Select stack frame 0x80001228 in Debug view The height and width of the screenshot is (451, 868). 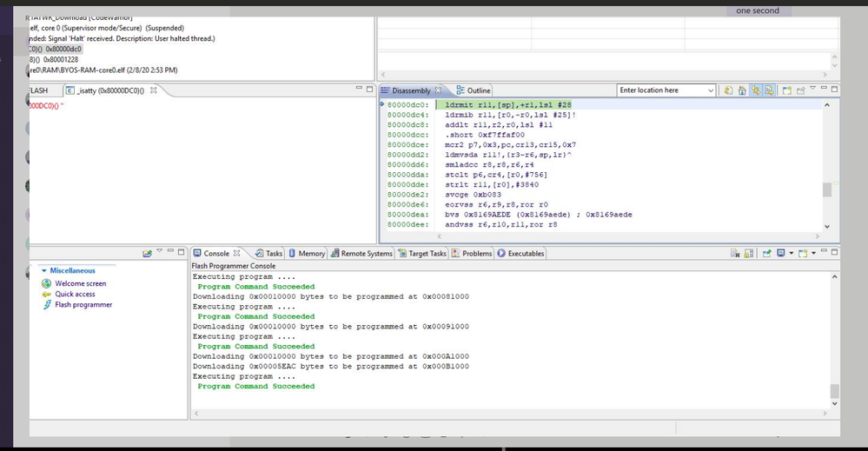tap(54, 59)
